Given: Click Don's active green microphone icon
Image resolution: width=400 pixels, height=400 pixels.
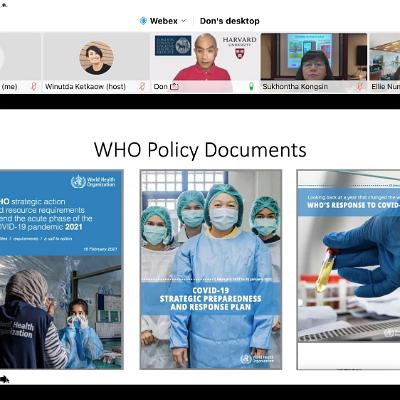Looking at the screenshot, I should coord(251,87).
